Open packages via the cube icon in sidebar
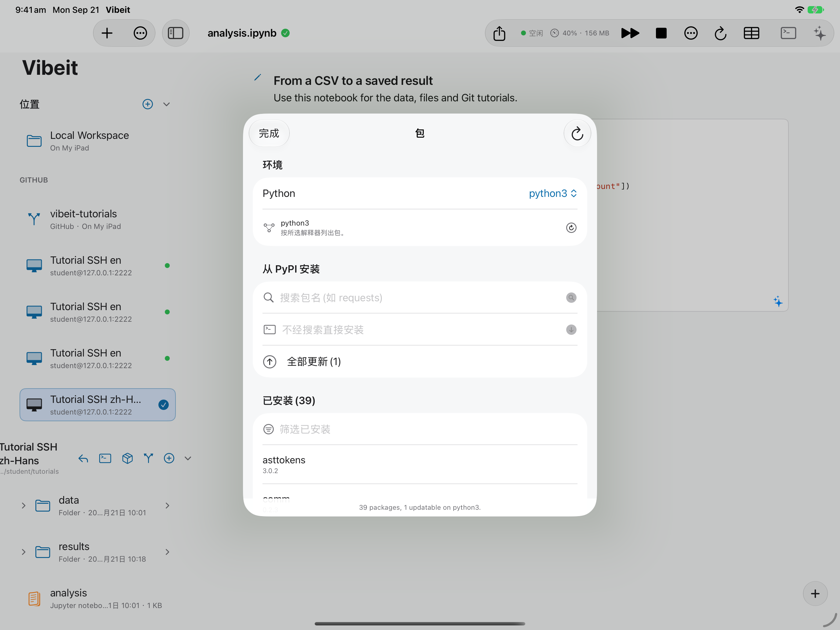Image resolution: width=840 pixels, height=630 pixels. [x=127, y=458]
